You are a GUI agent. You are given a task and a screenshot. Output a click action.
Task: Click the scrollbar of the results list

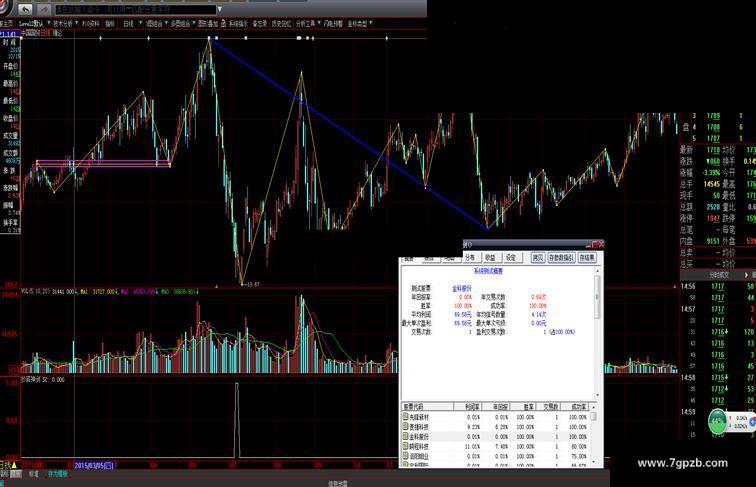[x=594, y=434]
